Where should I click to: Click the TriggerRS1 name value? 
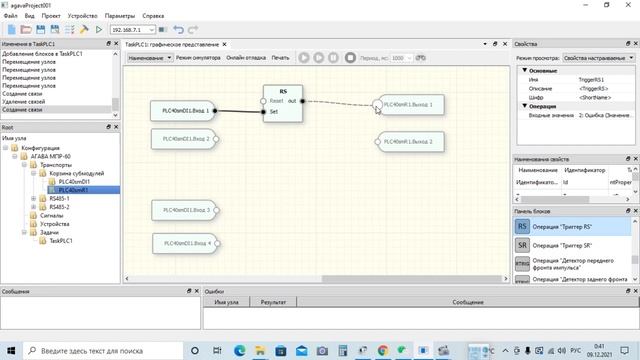coord(591,80)
